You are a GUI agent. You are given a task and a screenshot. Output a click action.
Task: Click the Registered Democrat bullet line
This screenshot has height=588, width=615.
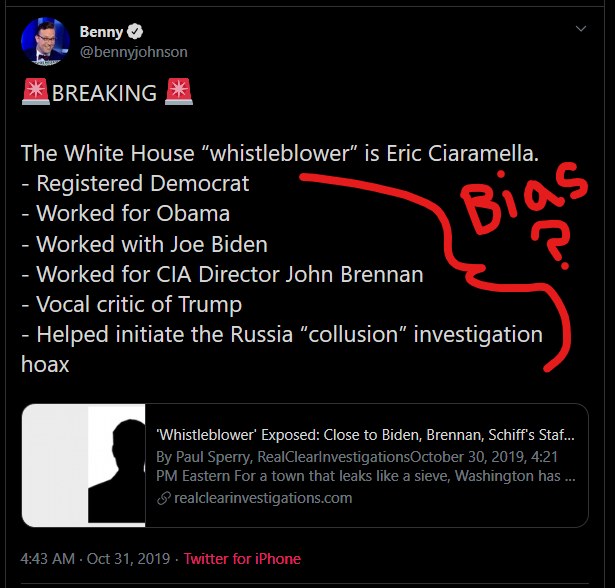click(135, 184)
